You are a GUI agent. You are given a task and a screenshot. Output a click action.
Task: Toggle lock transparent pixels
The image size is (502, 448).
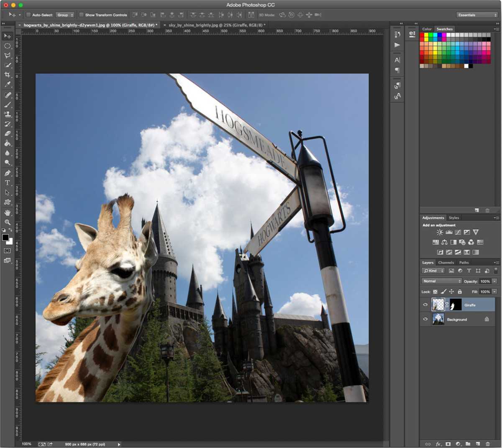click(435, 292)
